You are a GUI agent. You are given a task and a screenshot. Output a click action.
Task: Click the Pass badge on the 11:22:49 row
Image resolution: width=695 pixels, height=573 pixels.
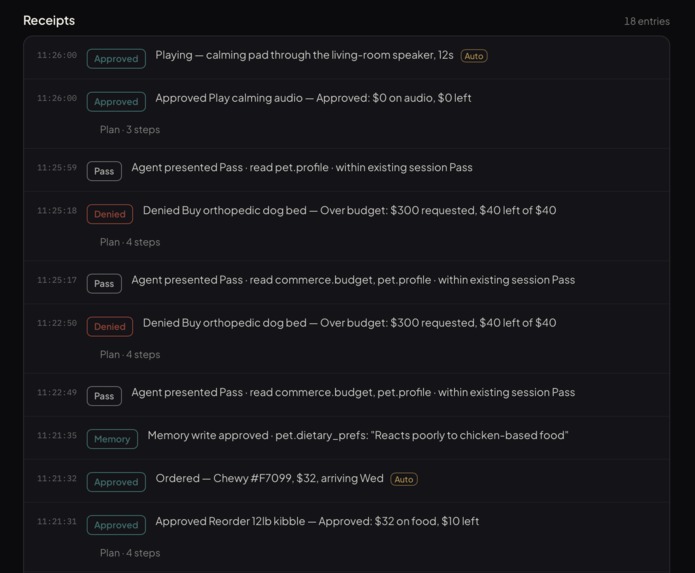click(x=104, y=397)
